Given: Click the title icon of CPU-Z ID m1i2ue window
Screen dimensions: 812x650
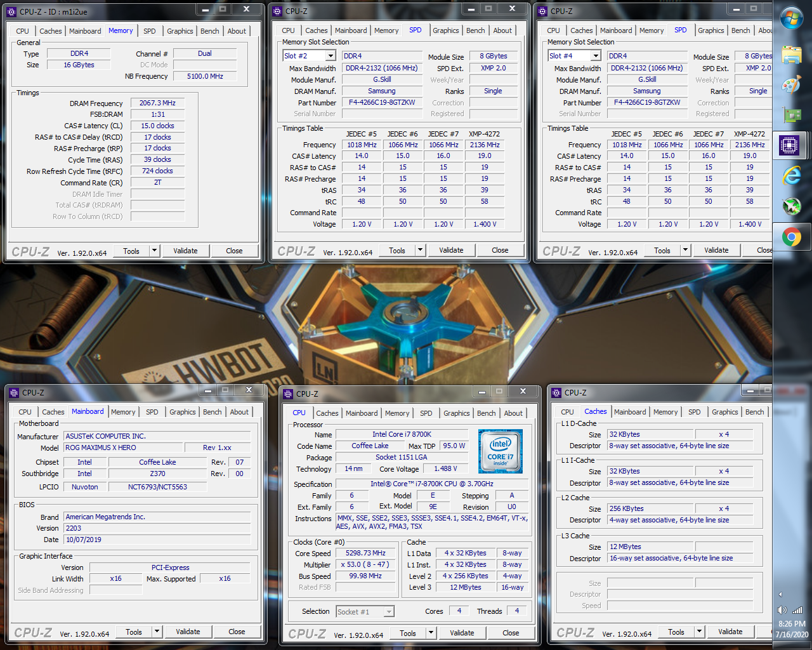Looking at the screenshot, I should (x=13, y=11).
